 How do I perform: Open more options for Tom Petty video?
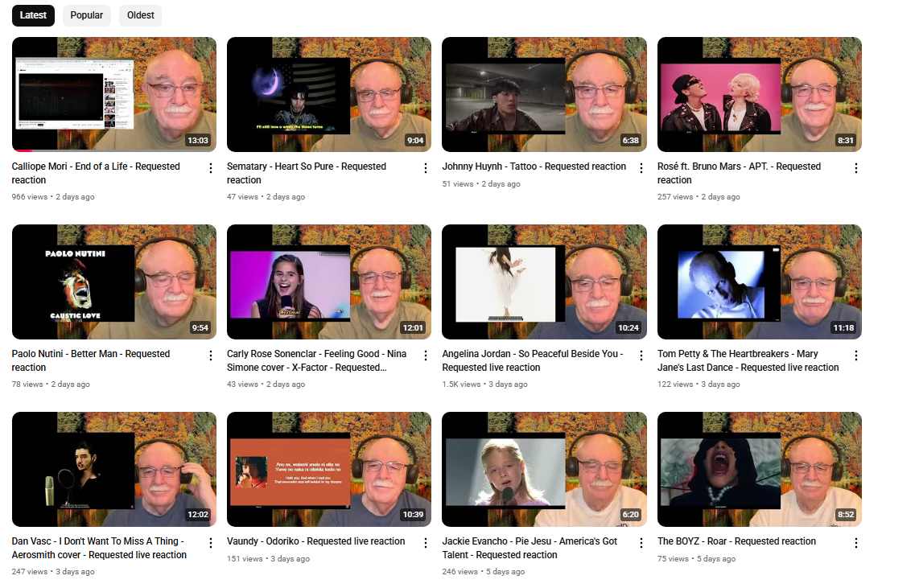[x=856, y=356]
